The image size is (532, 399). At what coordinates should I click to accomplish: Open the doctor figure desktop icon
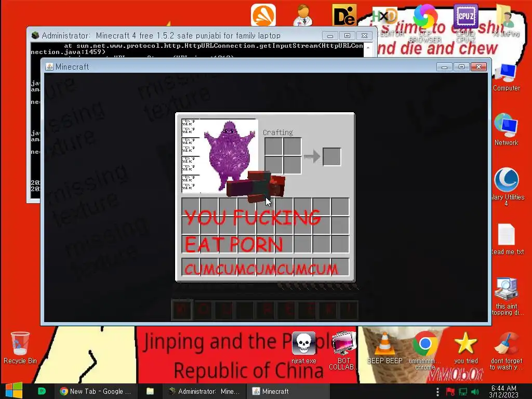[x=303, y=15]
